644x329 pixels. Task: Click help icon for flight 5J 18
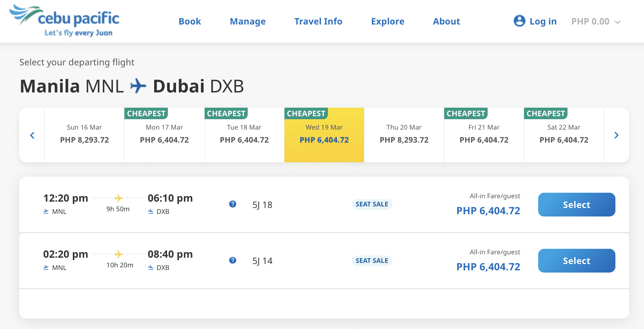(232, 204)
